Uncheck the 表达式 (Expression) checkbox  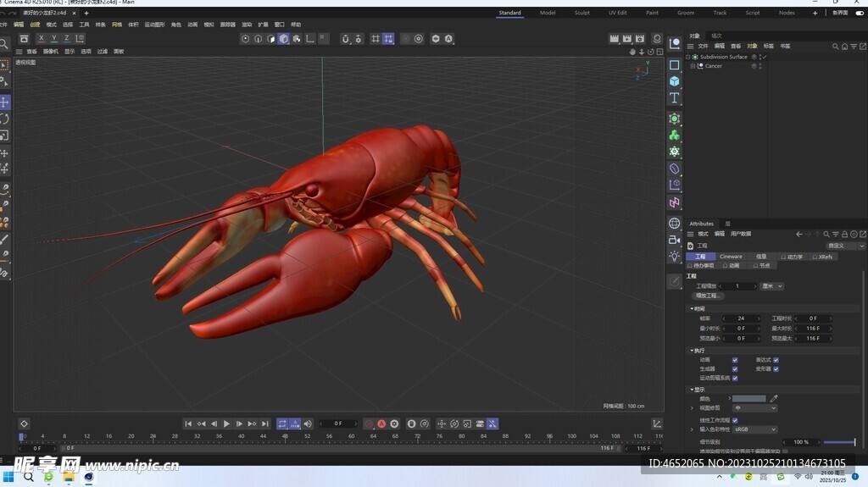pos(776,360)
